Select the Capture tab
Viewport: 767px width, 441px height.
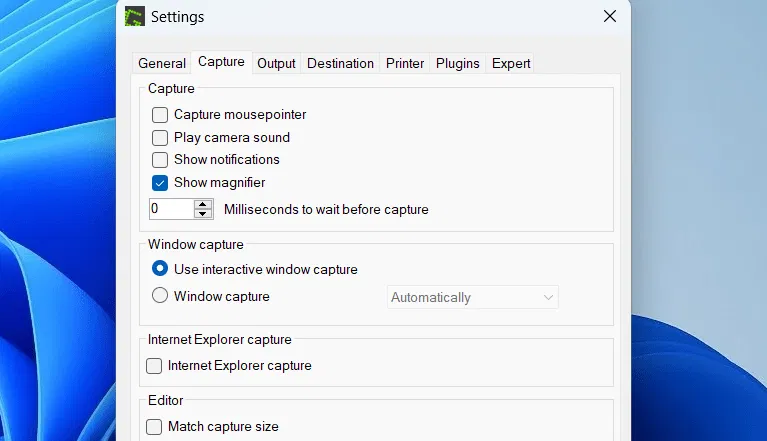pyautogui.click(x=221, y=62)
